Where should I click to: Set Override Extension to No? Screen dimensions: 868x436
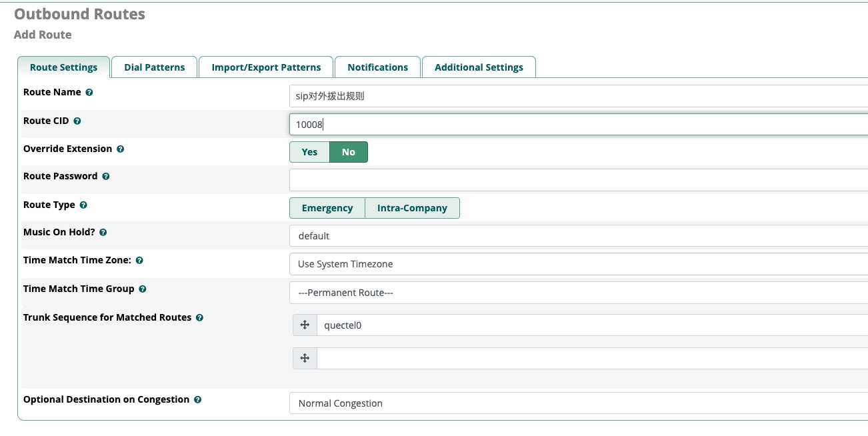[349, 152]
